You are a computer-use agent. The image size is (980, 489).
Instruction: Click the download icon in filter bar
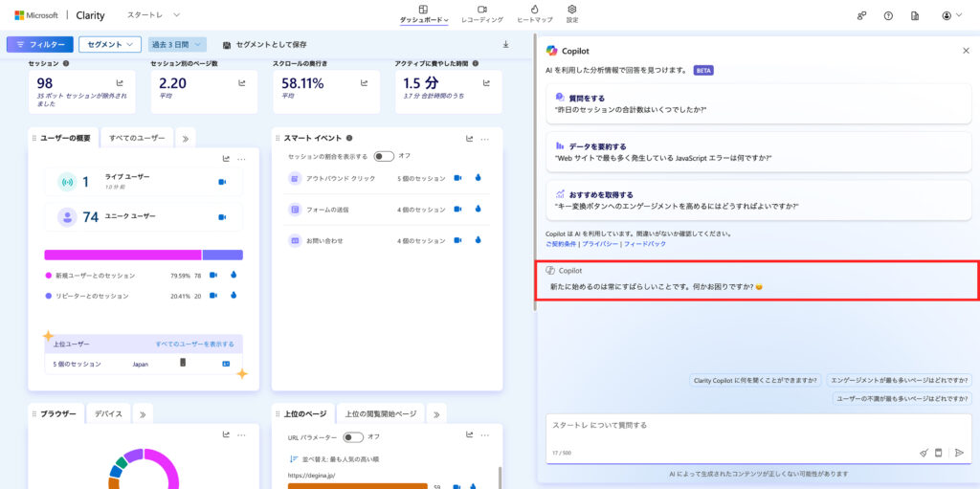coord(505,44)
